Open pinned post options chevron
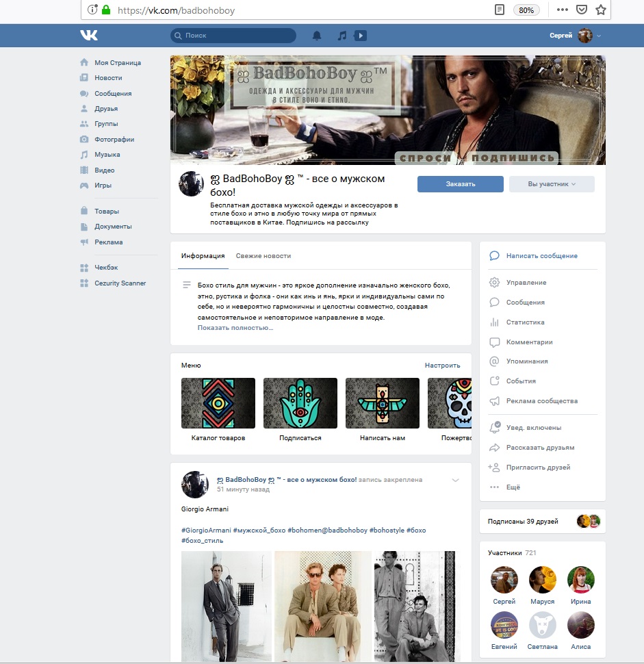This screenshot has width=644, height=664. [x=455, y=480]
